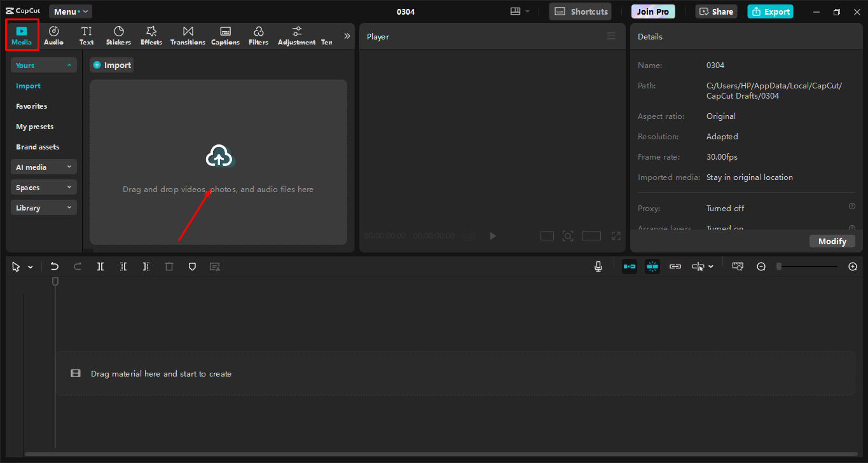Split the clip at the playhead
868x463 pixels.
100,266
